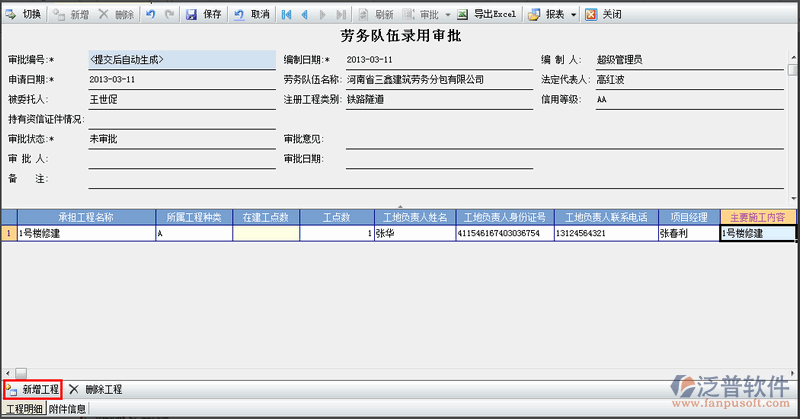Viewport: 800px width, 419px height.
Task: Go to the last record arrow
Action: pyautogui.click(x=341, y=15)
